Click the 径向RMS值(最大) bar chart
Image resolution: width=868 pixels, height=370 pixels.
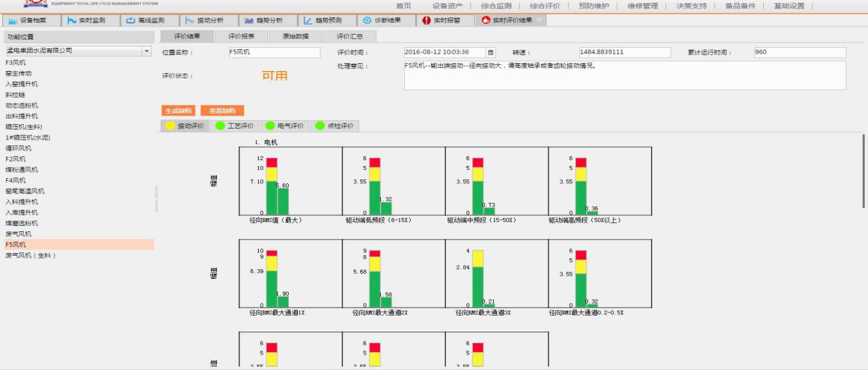[x=291, y=181]
